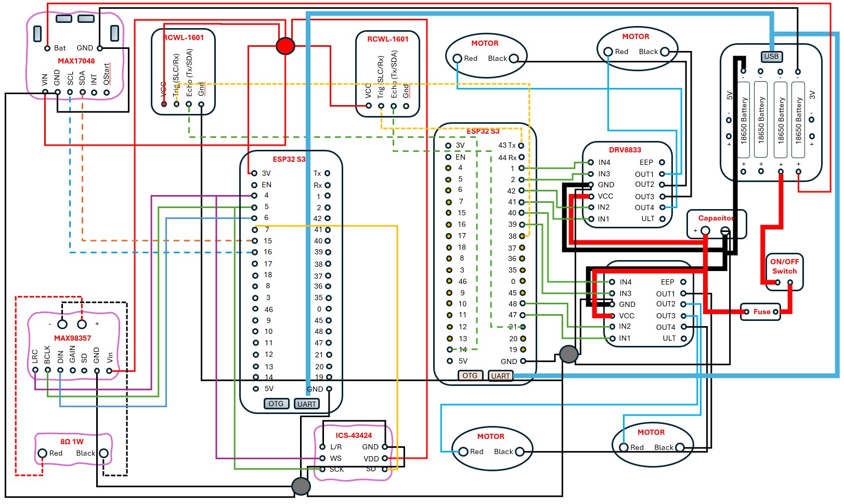
Task: Click the Fuse label
Action: click(x=762, y=312)
